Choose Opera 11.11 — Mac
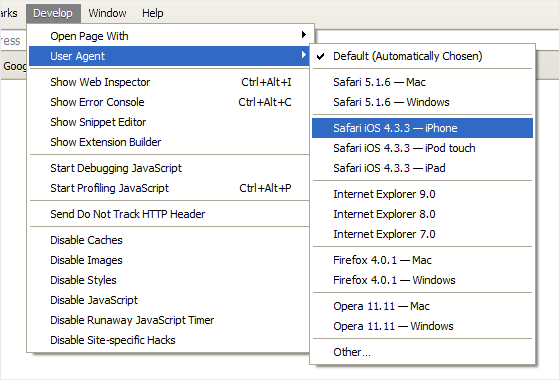This screenshot has height=380, width=560. (x=422, y=306)
